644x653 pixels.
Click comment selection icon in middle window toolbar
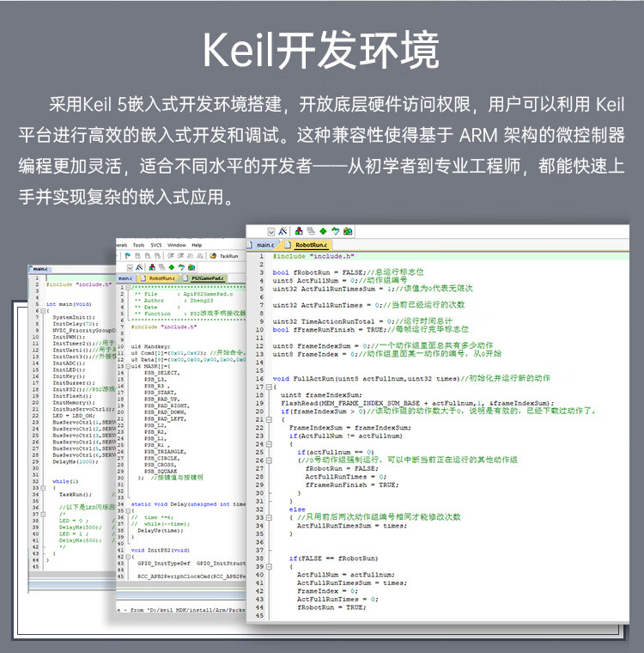190,256
